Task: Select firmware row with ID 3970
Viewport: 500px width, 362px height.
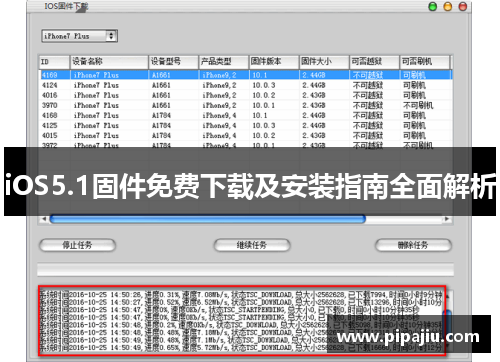Action: (x=246, y=105)
